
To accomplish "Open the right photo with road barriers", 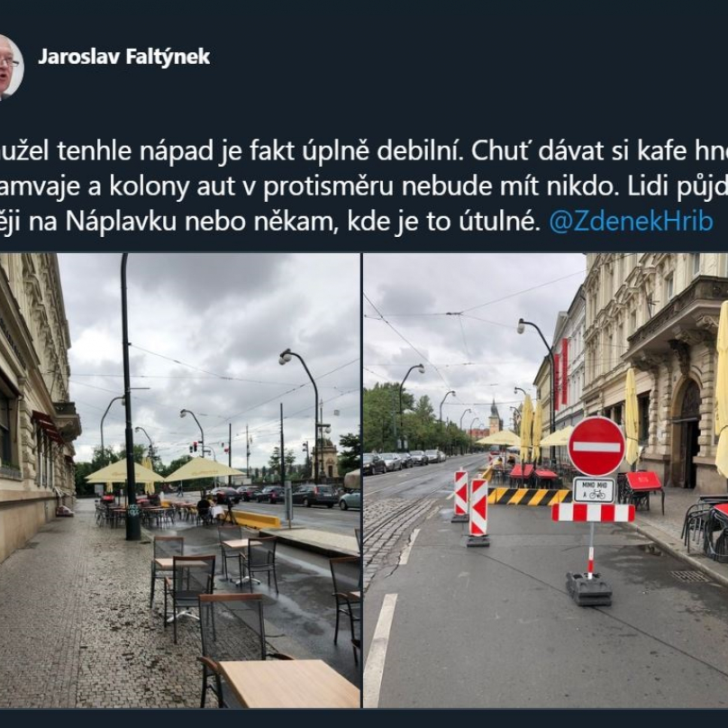I will point(545,480).
